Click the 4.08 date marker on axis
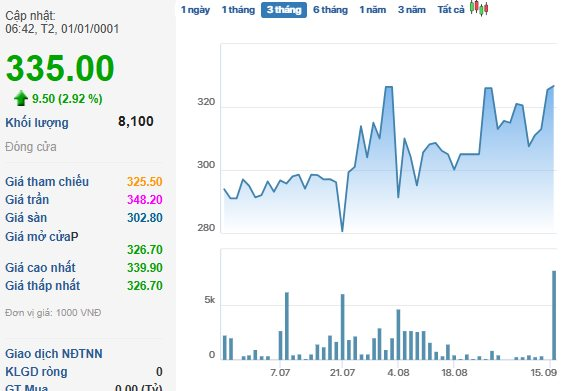573x391 pixels. [398, 373]
